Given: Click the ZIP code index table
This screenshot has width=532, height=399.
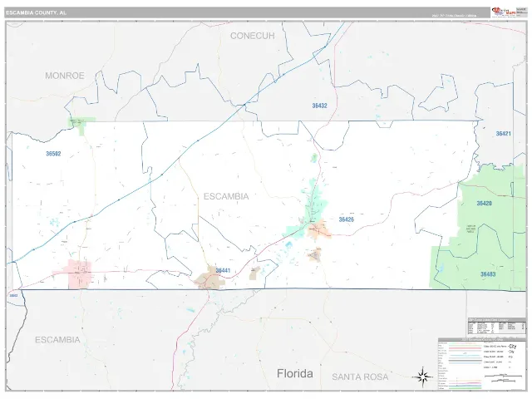Looking at the screenshot, I should click(497, 326).
